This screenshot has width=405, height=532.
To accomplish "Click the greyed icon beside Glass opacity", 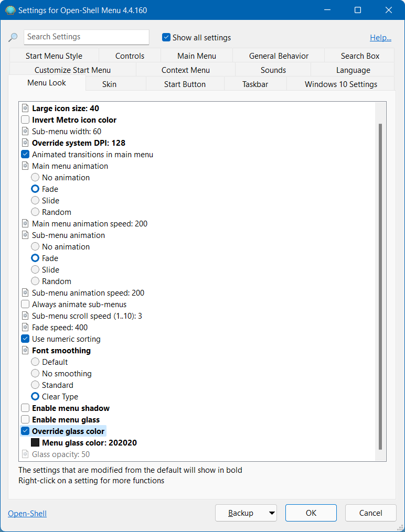I will [x=25, y=454].
